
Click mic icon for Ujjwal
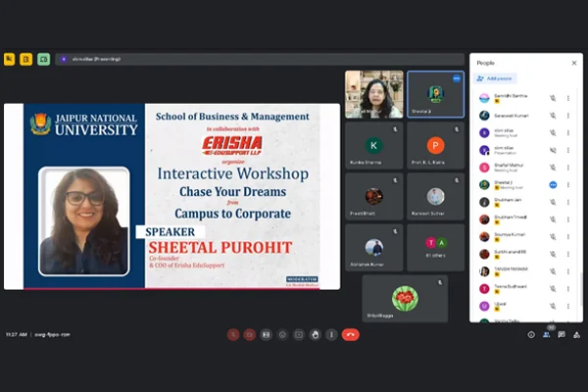(553, 306)
